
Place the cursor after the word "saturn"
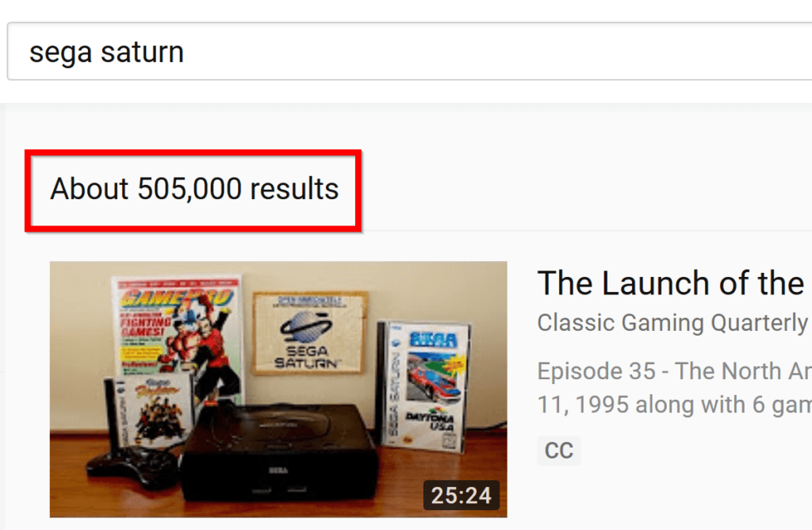point(186,52)
